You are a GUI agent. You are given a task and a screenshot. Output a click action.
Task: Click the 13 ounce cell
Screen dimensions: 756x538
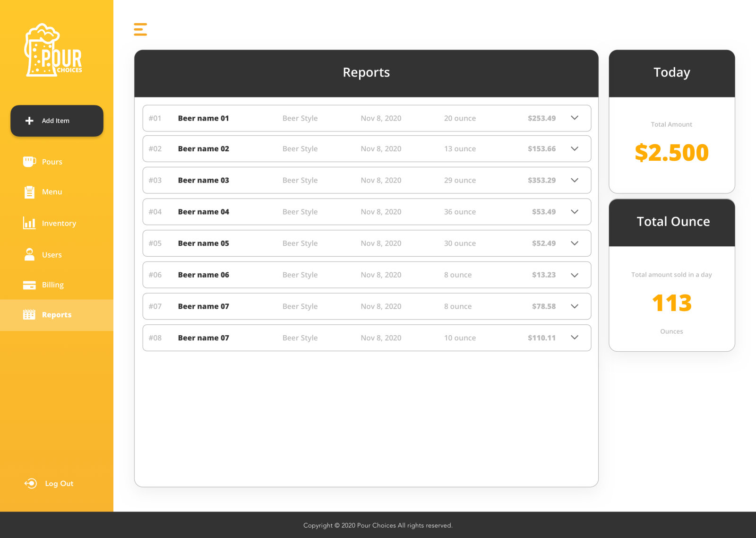pyautogui.click(x=460, y=148)
